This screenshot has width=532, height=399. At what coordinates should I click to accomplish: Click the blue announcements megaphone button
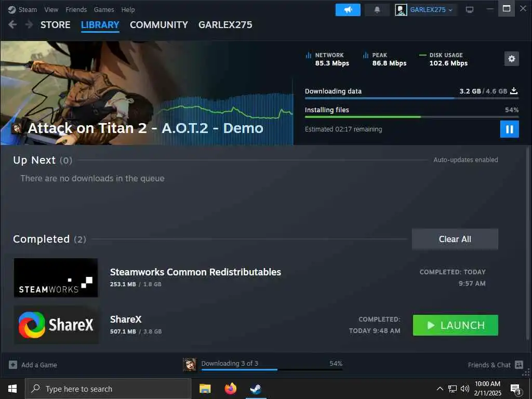pos(348,10)
